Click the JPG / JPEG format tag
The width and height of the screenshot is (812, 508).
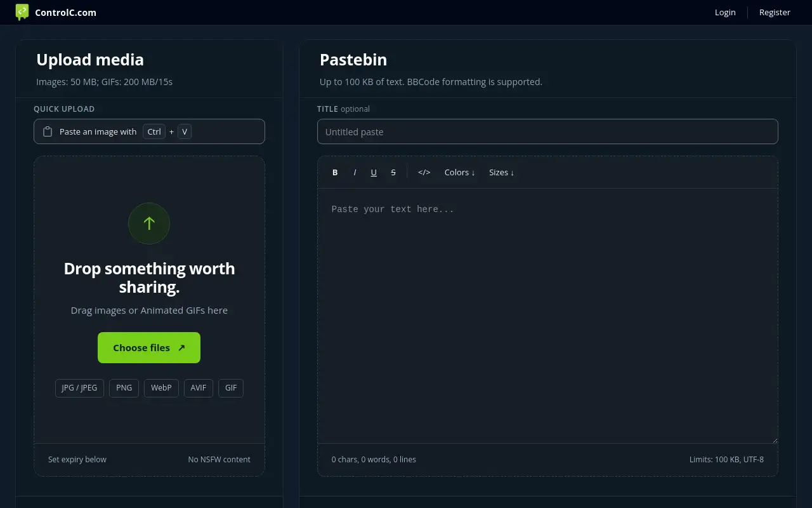coord(79,388)
